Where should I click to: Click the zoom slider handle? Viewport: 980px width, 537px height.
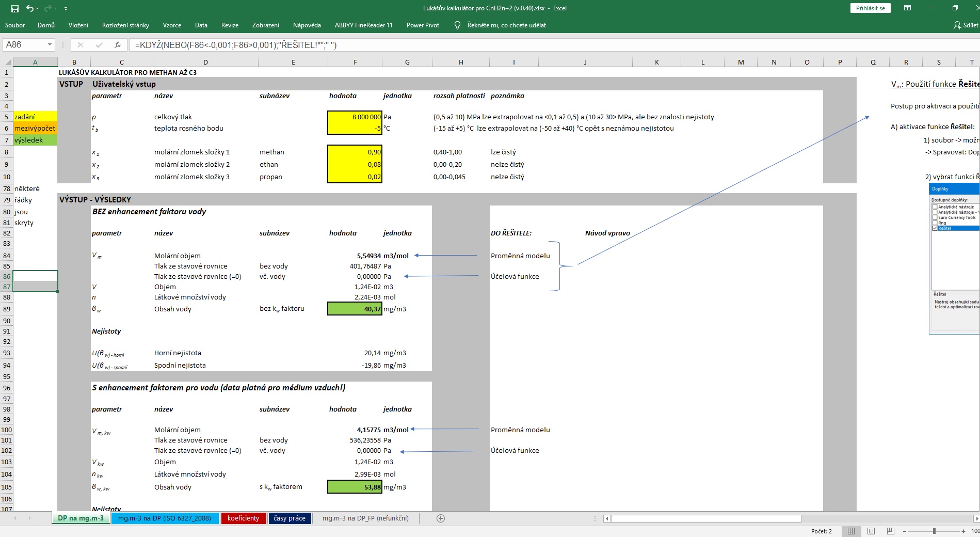pyautogui.click(x=934, y=531)
